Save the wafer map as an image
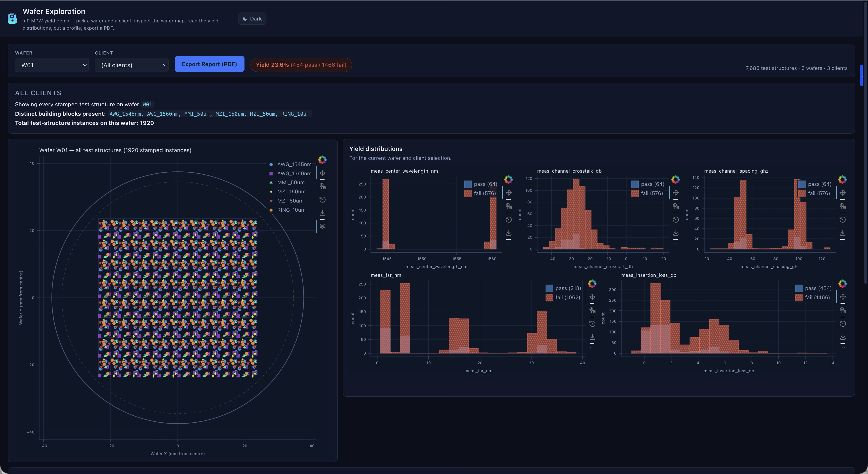The image size is (868, 474). pos(322,213)
